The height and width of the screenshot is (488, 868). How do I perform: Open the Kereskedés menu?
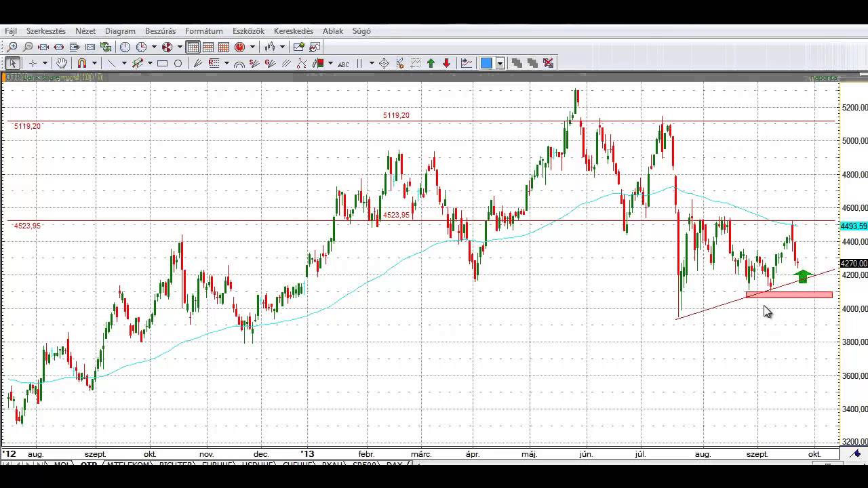pos(294,31)
